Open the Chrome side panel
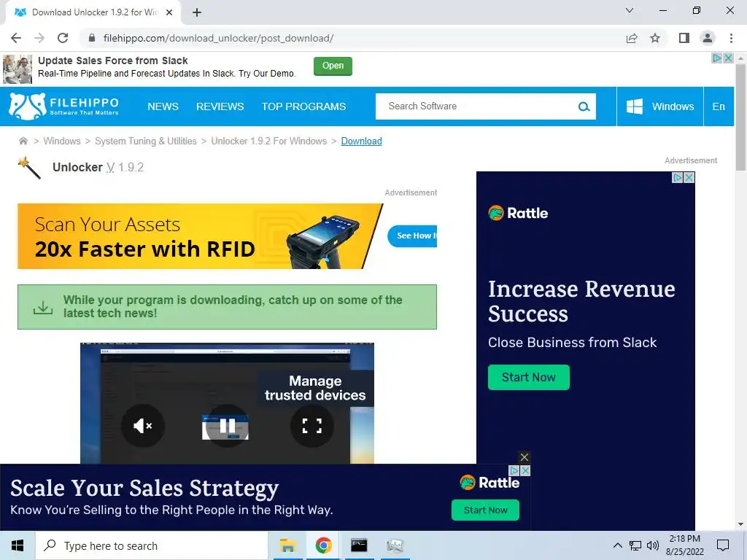Image resolution: width=747 pixels, height=560 pixels. [684, 38]
